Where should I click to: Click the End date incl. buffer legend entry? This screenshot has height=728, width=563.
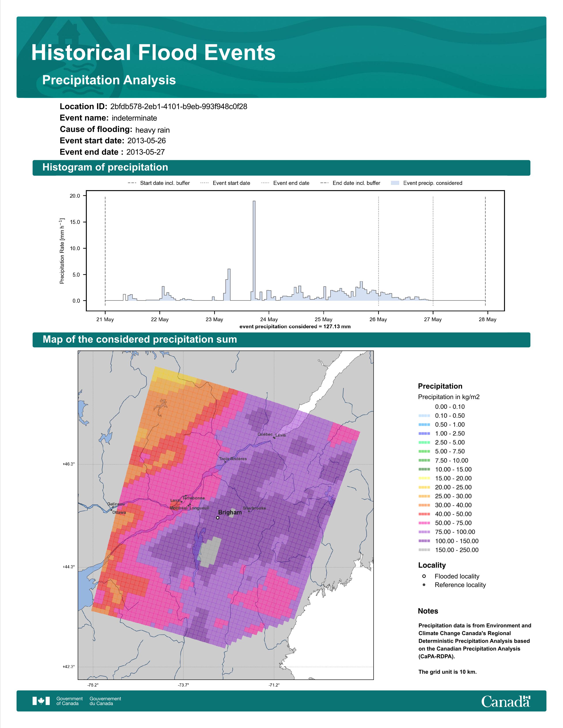350,183
